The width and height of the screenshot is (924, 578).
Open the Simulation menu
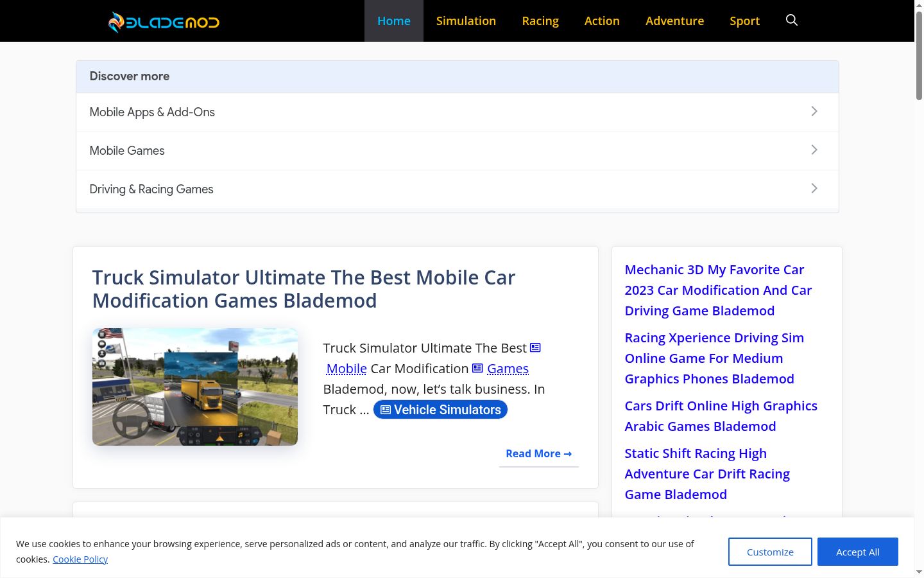(466, 21)
